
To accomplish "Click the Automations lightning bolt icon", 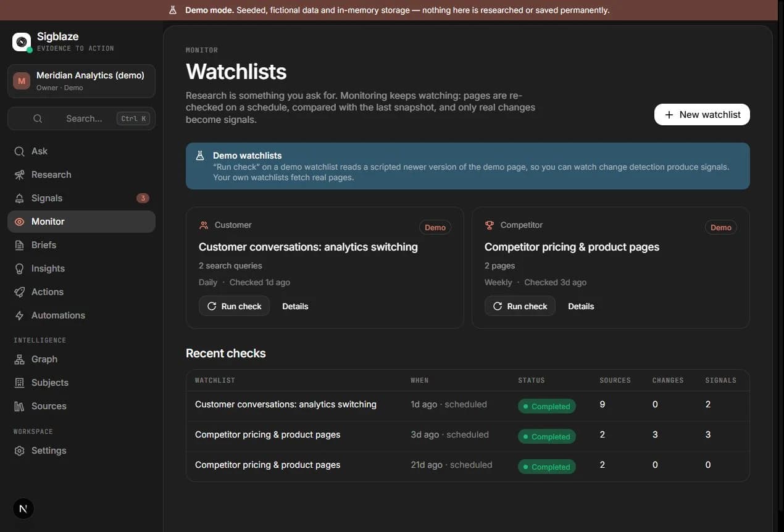I will pos(20,315).
